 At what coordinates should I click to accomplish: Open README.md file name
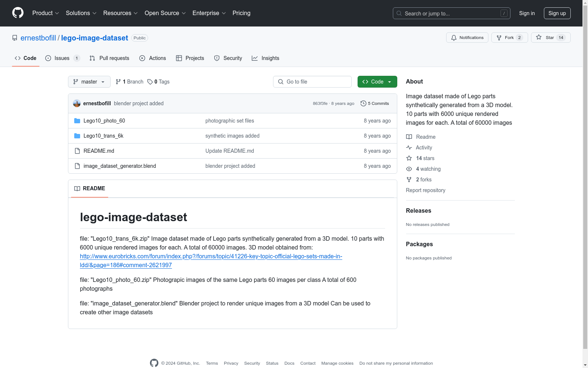click(x=99, y=151)
